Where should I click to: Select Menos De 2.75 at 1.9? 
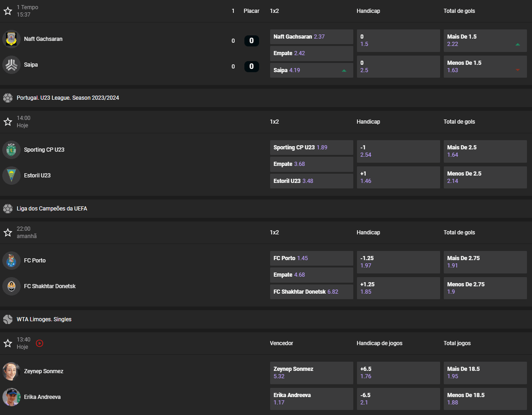(x=485, y=288)
